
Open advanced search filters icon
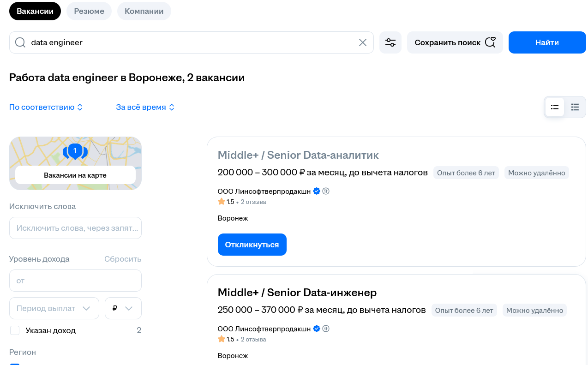390,42
